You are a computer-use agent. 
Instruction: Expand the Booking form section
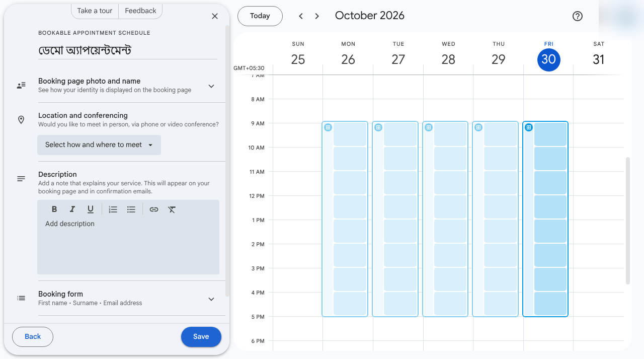pos(211,299)
